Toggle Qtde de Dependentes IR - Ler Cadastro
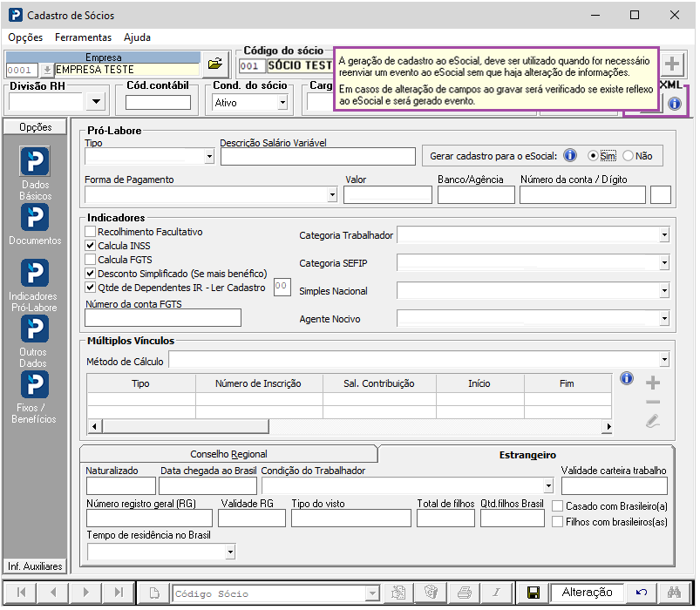700x610 pixels. tap(90, 287)
